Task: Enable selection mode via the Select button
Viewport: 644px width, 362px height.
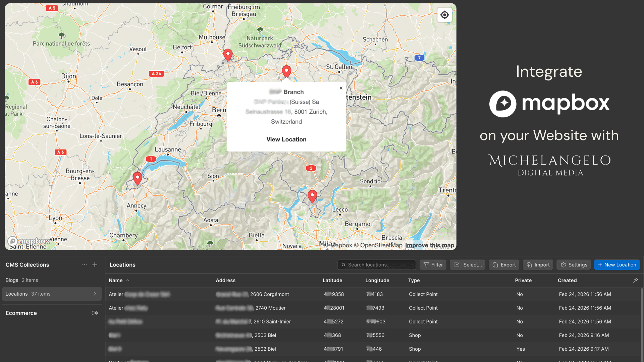Action: pos(468,264)
